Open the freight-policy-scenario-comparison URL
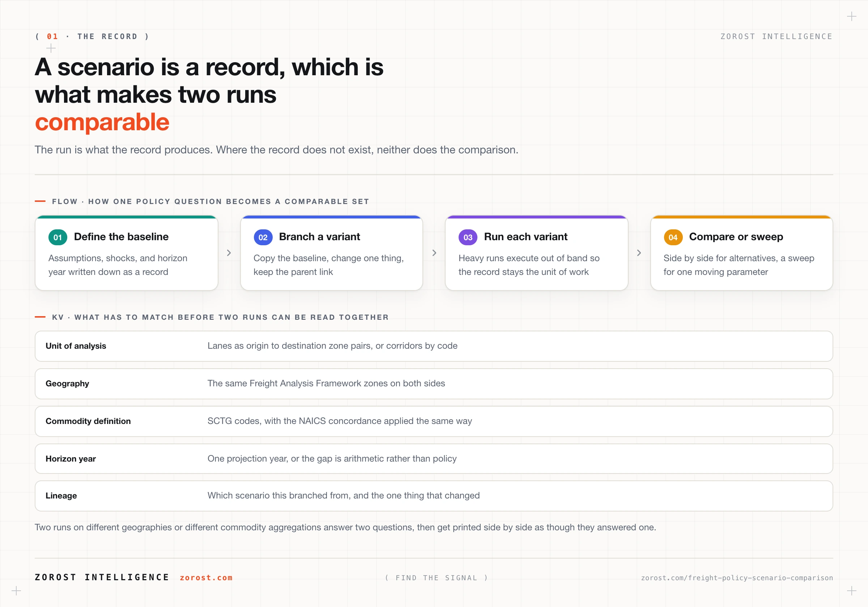This screenshot has width=868, height=607. (737, 577)
